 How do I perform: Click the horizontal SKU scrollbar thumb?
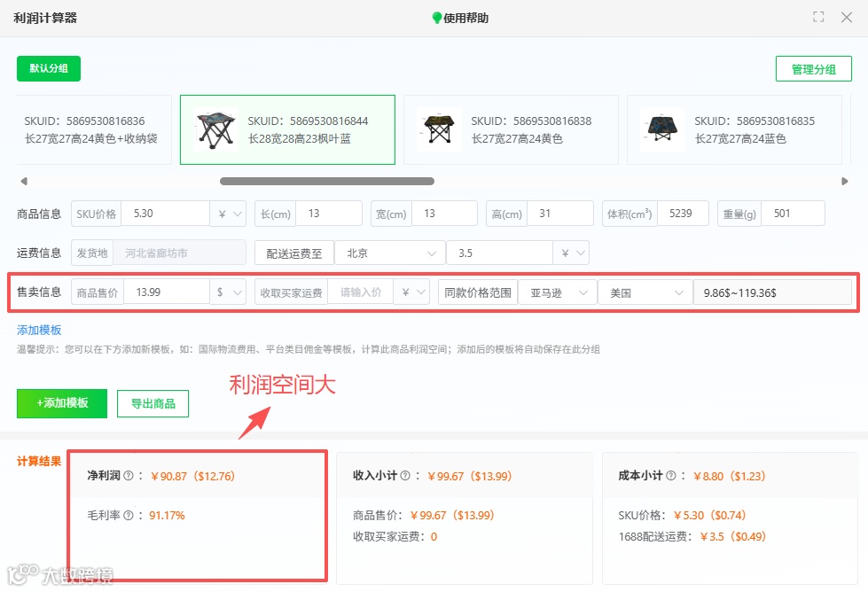326,181
